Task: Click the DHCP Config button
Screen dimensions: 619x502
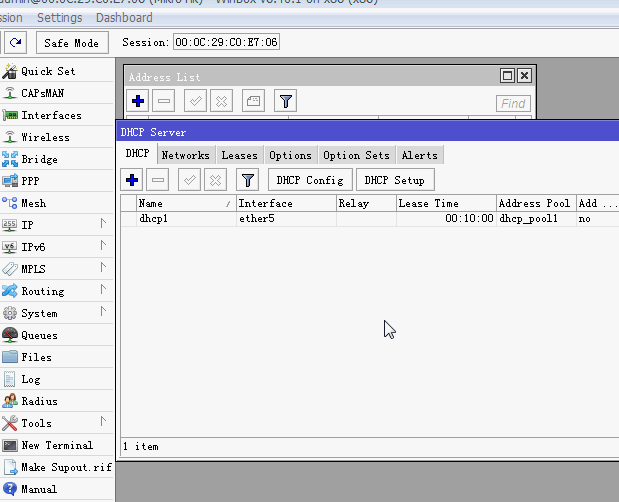Action: (x=310, y=180)
